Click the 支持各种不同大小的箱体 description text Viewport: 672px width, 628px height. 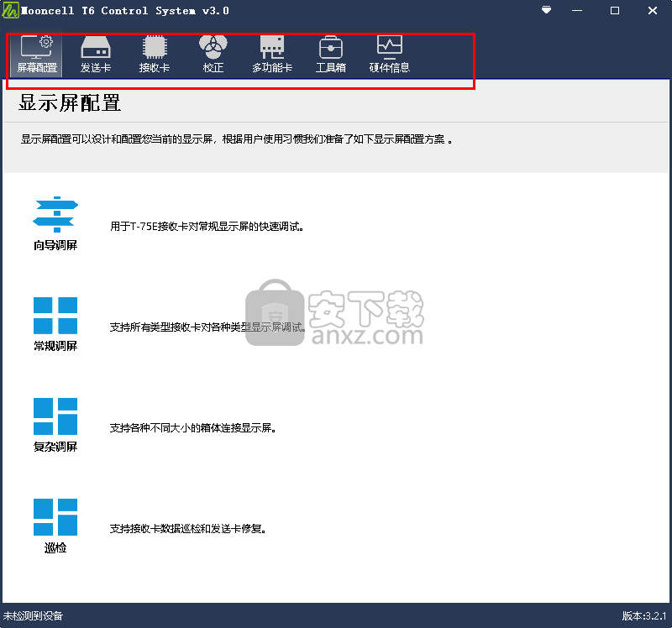point(193,428)
